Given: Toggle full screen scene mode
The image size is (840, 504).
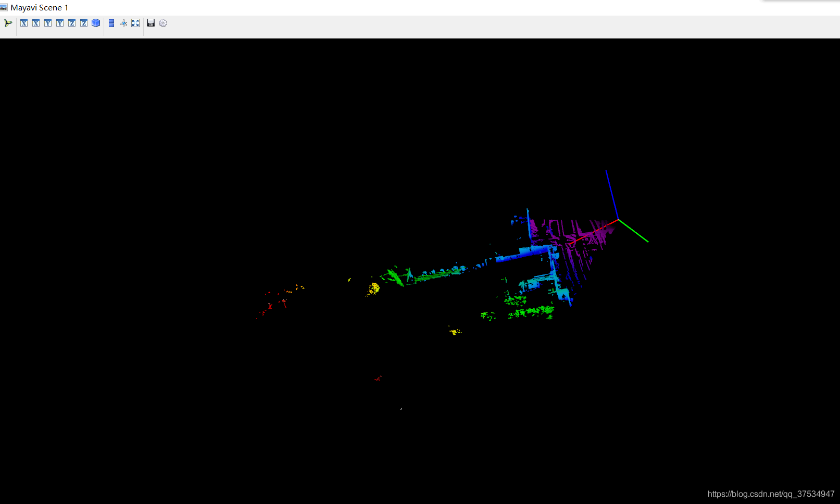Looking at the screenshot, I should tap(135, 23).
